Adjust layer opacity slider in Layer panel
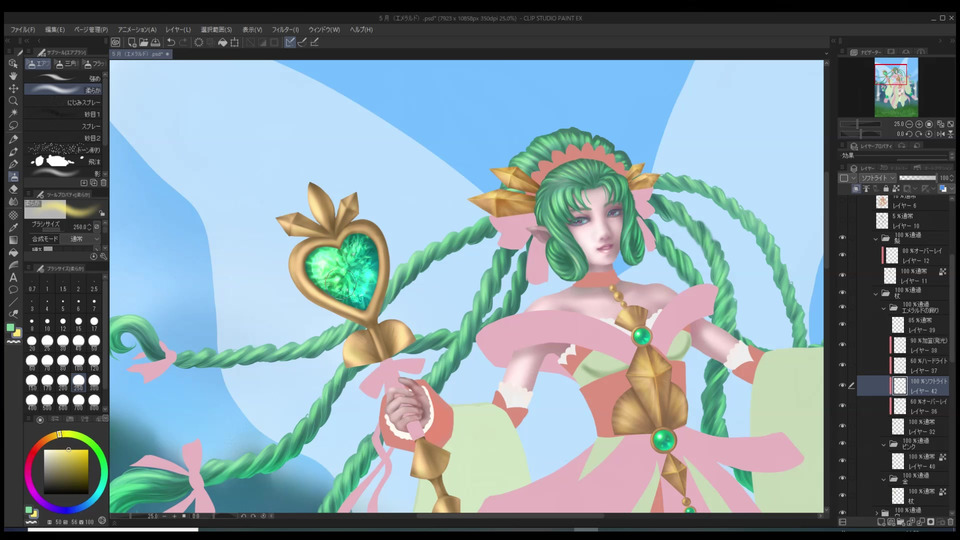This screenshot has height=540, width=960. (918, 178)
